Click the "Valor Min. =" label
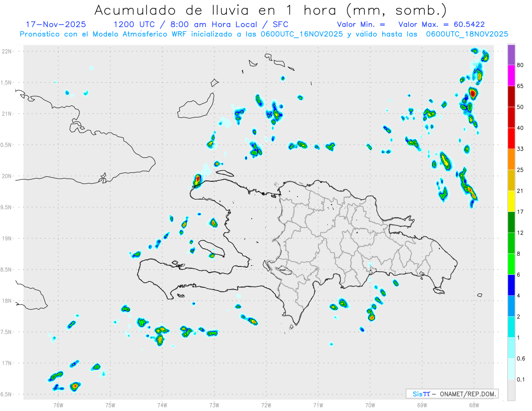Viewport: 532px width, 411px height. [x=361, y=24]
